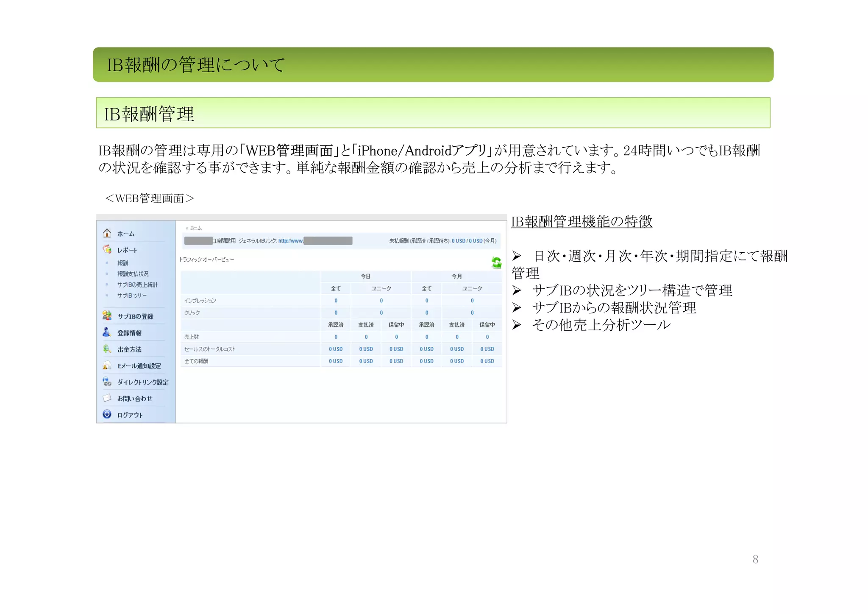The image size is (868, 614).
Task: Click the Eメール通知設定 icon
Action: point(107,365)
